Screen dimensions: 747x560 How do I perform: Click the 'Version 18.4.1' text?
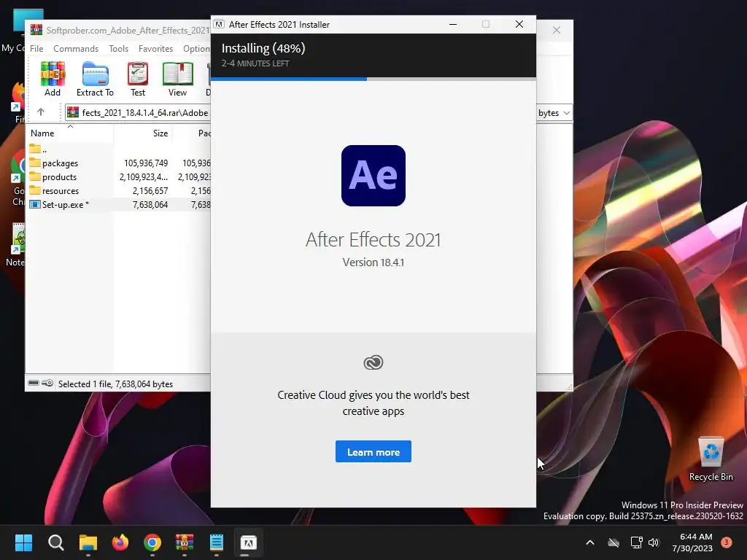(373, 262)
